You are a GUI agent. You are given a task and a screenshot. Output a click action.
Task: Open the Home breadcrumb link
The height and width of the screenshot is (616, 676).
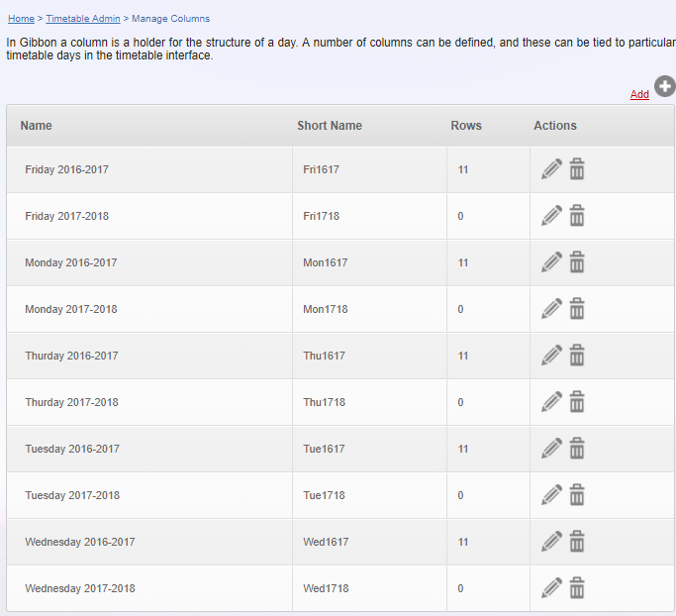point(21,19)
